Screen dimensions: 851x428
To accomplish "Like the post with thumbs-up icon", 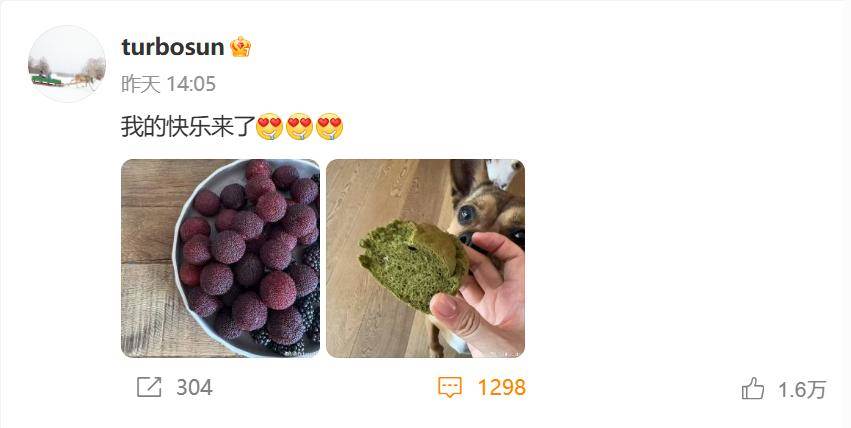I will [x=753, y=389].
